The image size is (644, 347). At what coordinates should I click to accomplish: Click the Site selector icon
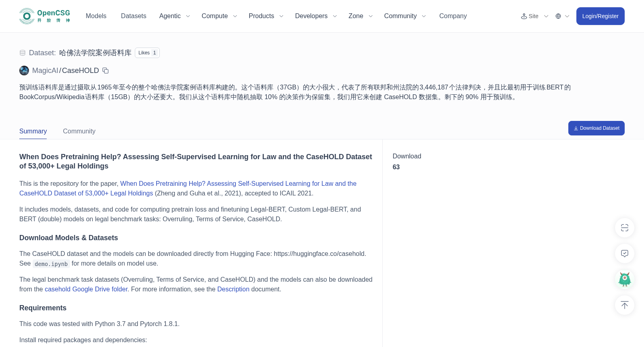pos(524,16)
